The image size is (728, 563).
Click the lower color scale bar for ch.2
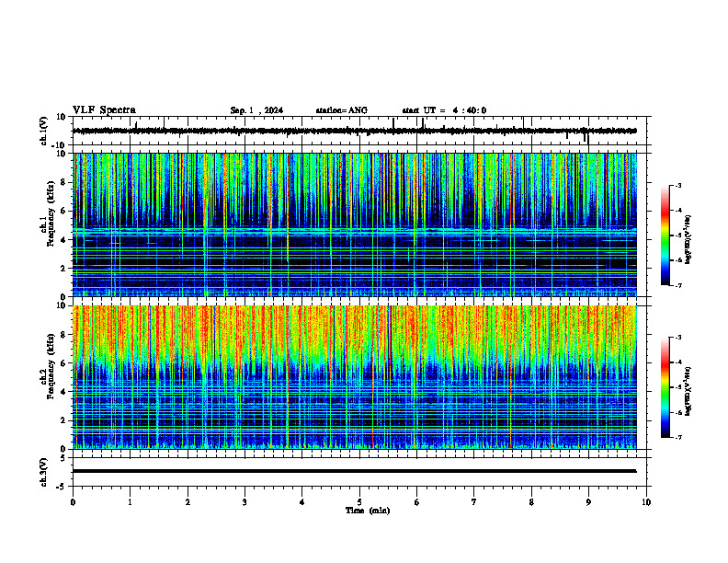665,387
